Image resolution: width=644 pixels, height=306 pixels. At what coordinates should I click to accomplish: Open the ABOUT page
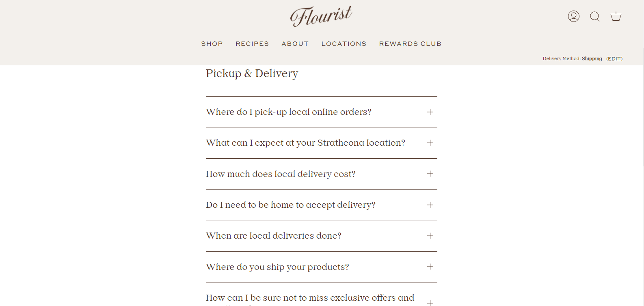pyautogui.click(x=295, y=43)
